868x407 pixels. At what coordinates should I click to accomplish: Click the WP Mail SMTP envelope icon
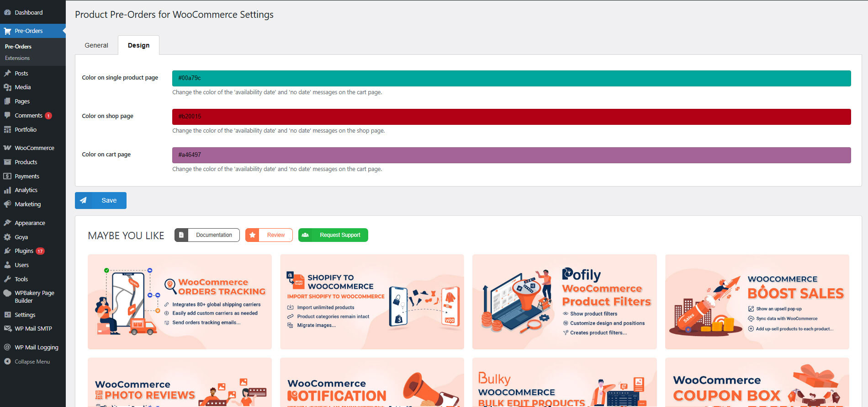tap(7, 328)
